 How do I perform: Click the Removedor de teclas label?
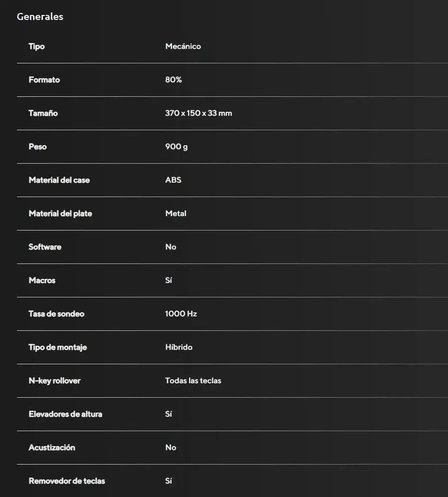click(67, 481)
